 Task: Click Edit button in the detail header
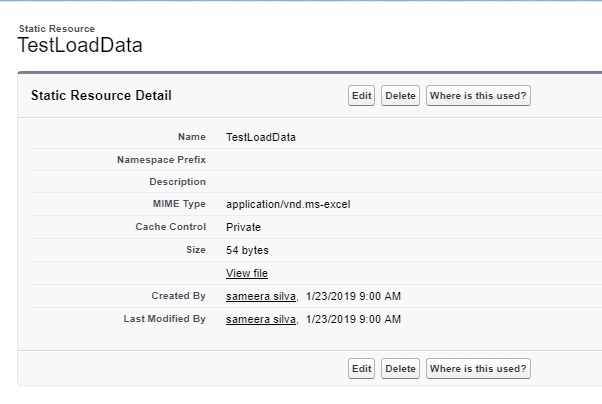pos(361,96)
